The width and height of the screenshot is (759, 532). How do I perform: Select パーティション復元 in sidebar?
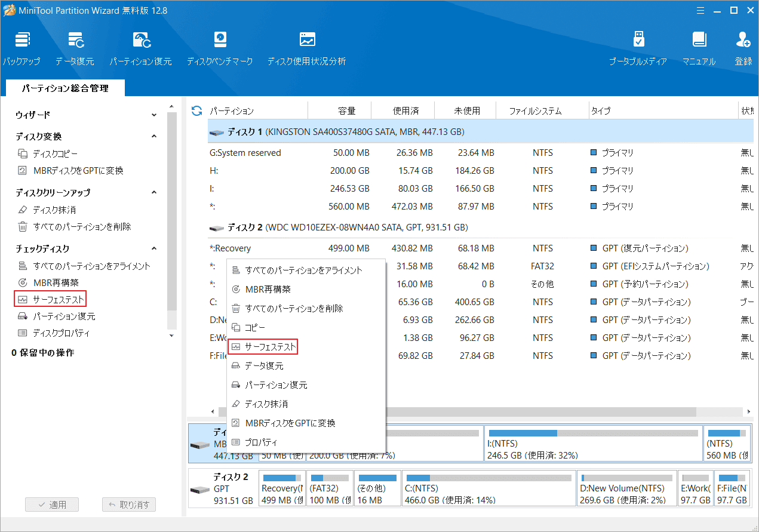(x=57, y=316)
